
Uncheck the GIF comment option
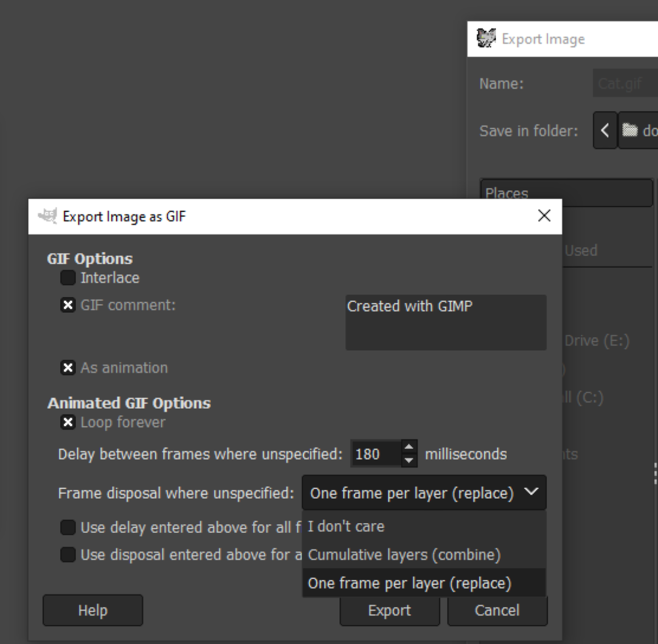(x=68, y=306)
